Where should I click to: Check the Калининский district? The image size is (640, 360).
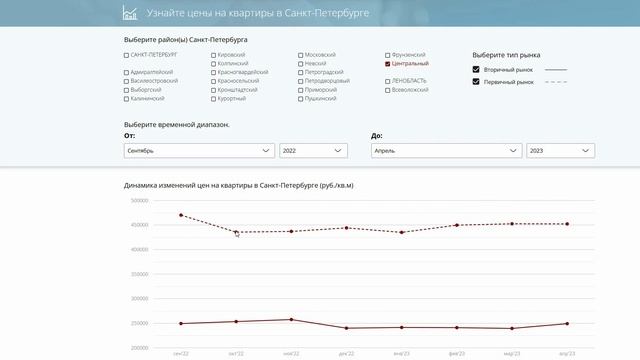click(126, 99)
